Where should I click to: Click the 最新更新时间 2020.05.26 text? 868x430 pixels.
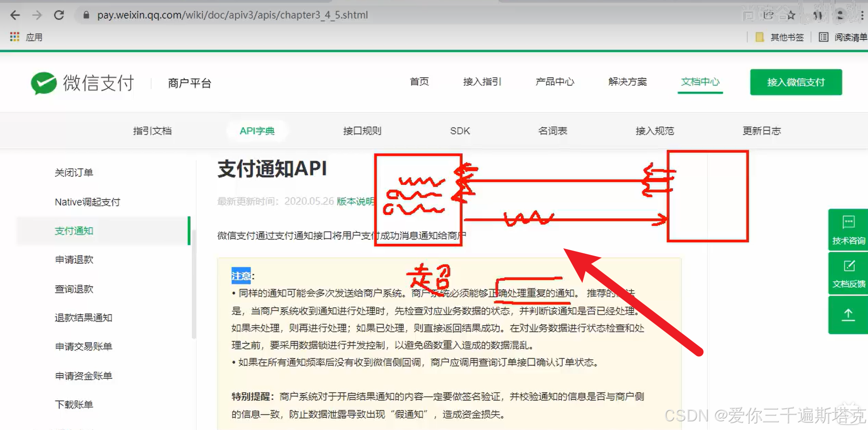(275, 201)
